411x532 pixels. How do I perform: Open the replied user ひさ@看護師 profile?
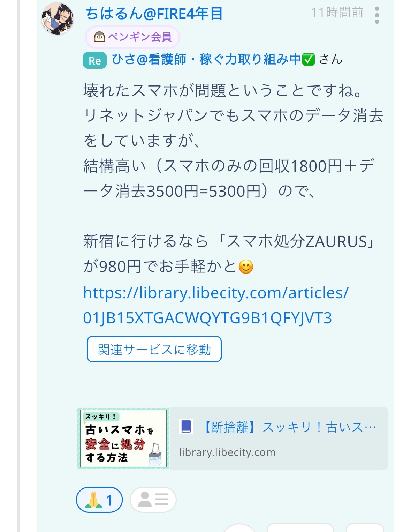click(x=213, y=60)
